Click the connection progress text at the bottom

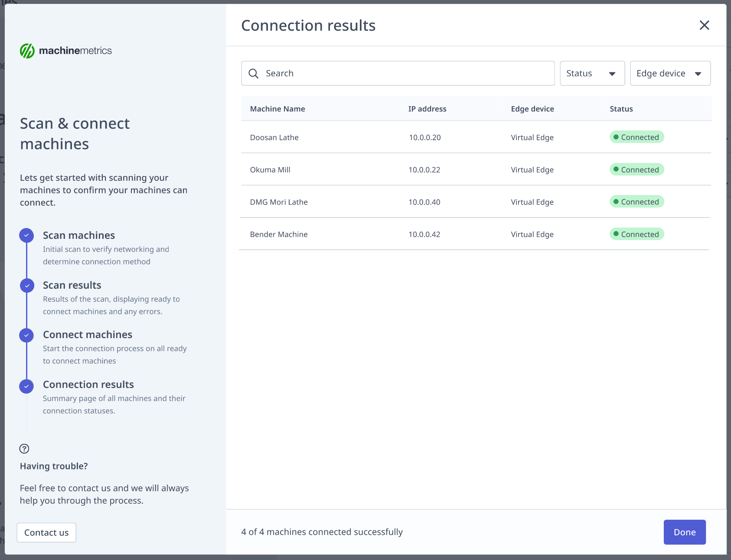(321, 532)
